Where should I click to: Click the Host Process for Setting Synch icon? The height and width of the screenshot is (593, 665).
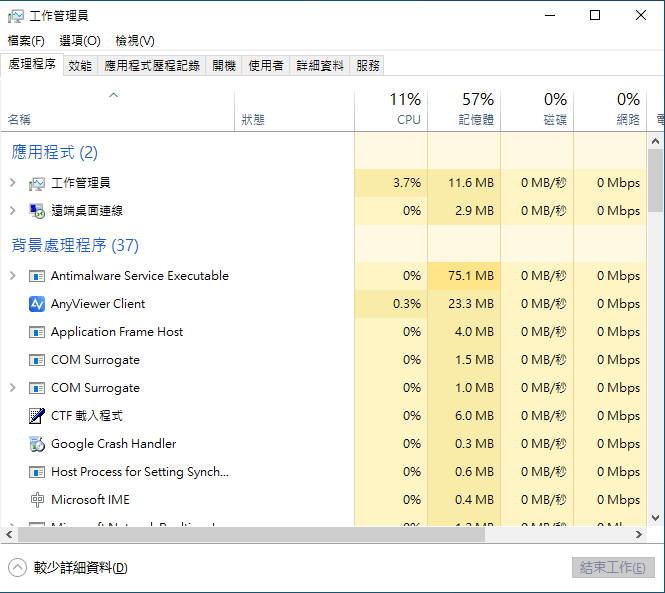click(37, 472)
